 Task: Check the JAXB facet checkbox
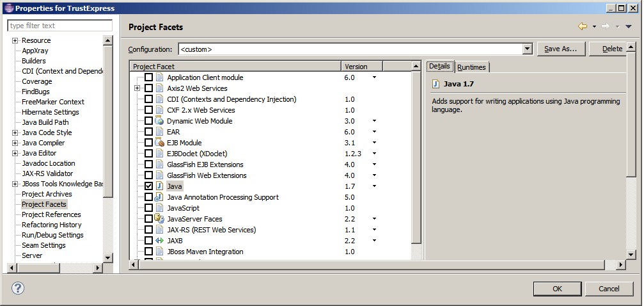tap(148, 241)
